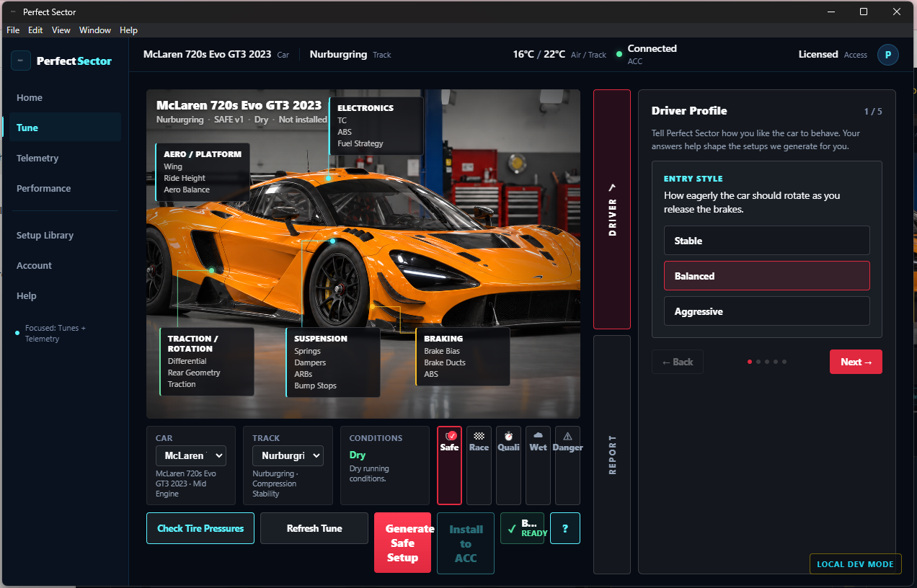
Task: Open the Track selection dropdown
Action: 288,455
